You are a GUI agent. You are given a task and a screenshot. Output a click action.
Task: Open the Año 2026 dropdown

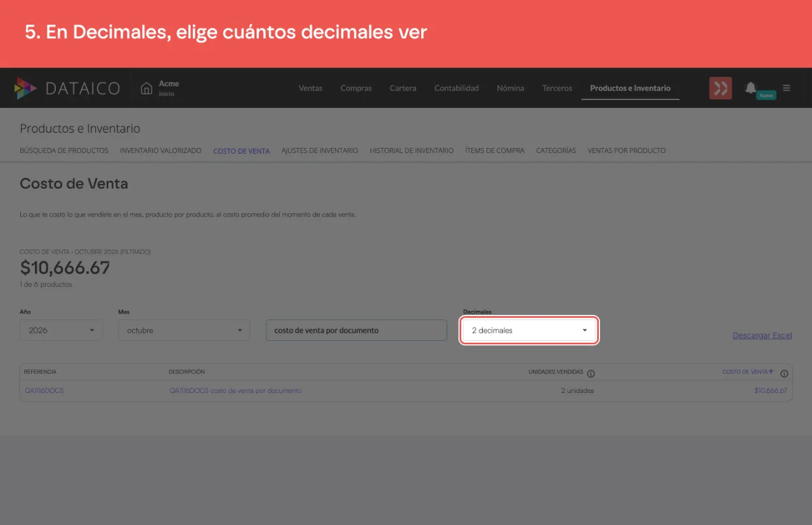(x=61, y=330)
